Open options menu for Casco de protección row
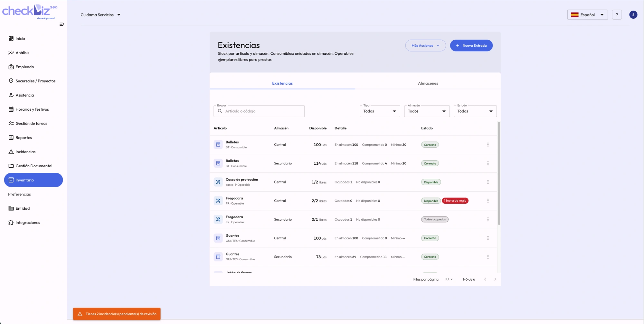Viewport: 644px width, 324px height. coord(488,182)
